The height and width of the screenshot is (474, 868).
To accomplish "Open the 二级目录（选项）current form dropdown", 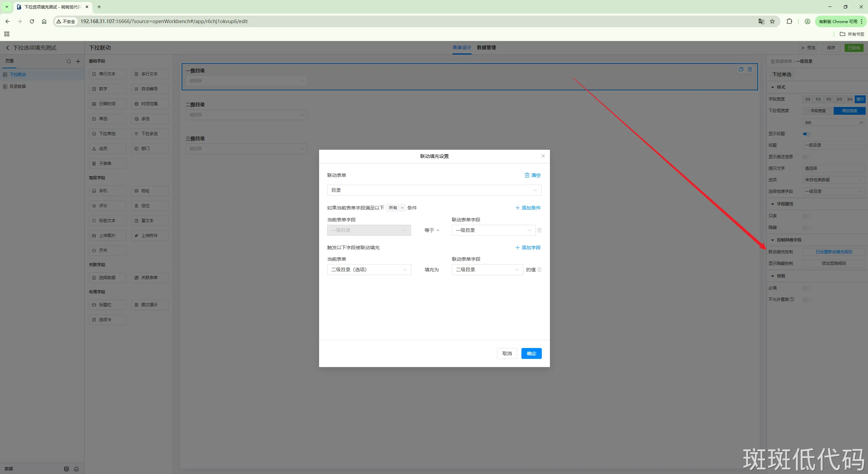I will pyautogui.click(x=369, y=270).
